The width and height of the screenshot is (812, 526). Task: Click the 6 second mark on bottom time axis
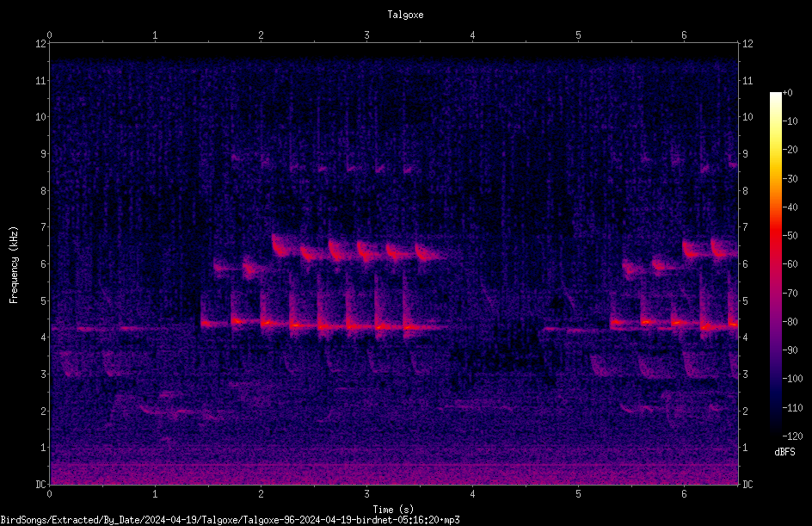684,494
